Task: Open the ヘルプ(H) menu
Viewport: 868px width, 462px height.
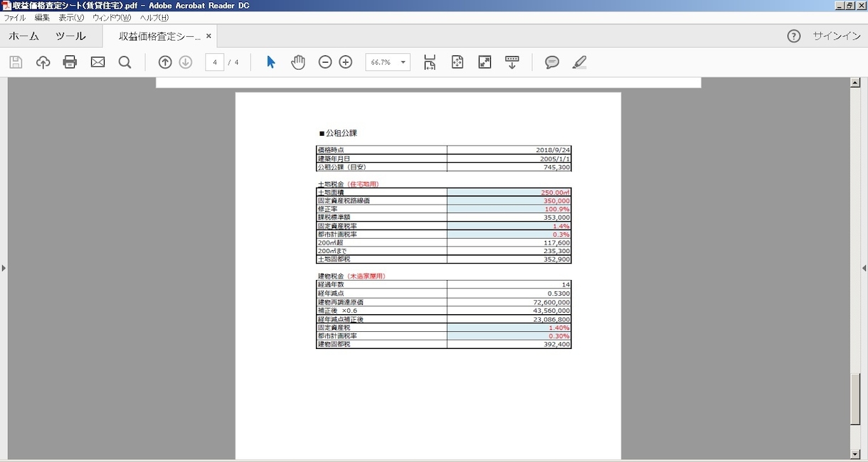Action: point(154,18)
